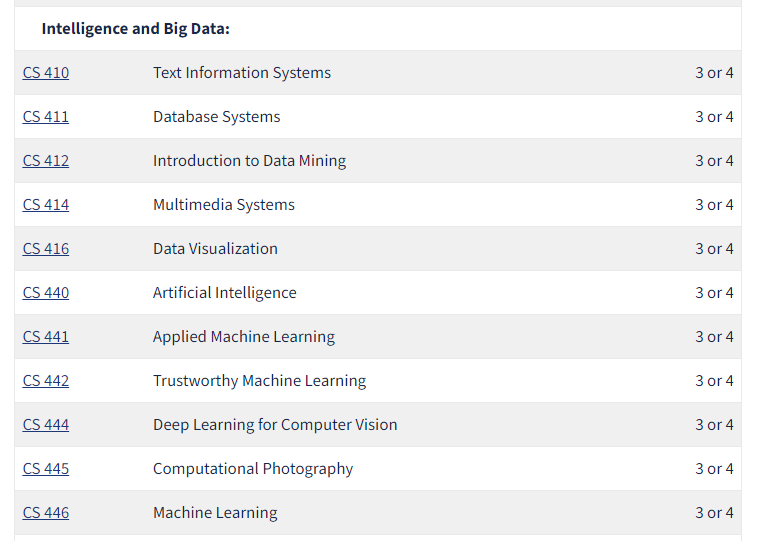
Task: Select Introduction to Data Mining text
Action: click(249, 161)
